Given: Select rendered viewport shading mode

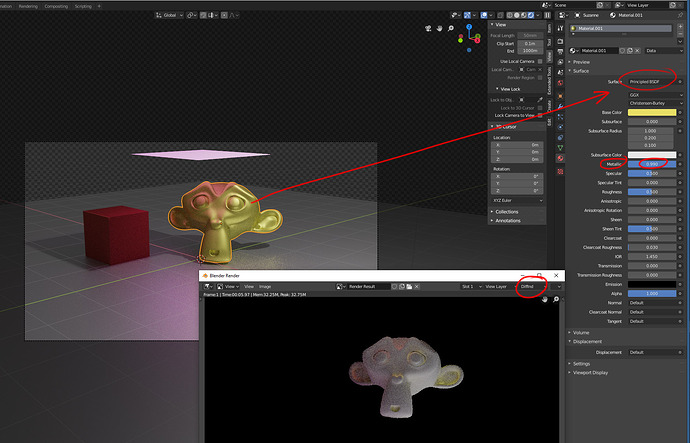Looking at the screenshot, I should [531, 15].
